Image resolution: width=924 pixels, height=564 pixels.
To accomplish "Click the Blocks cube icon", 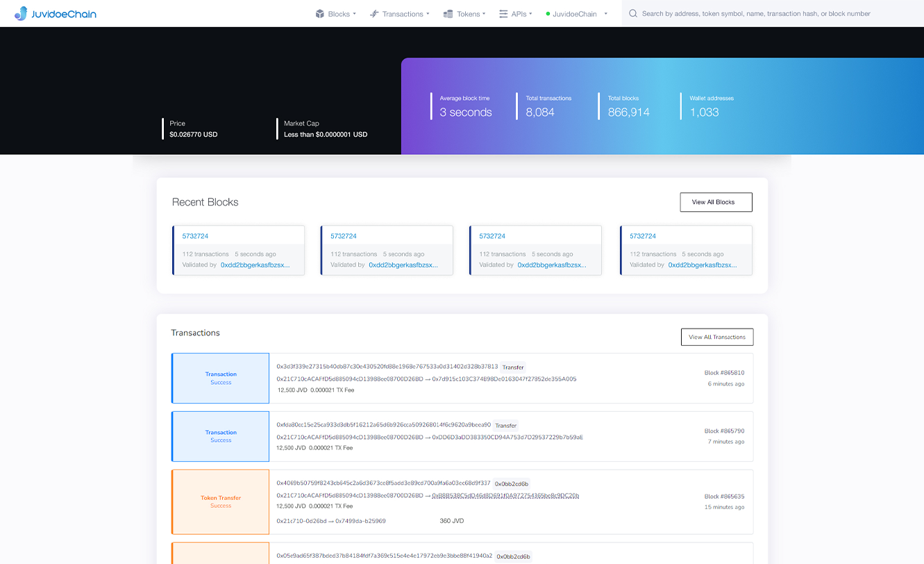I will (320, 14).
